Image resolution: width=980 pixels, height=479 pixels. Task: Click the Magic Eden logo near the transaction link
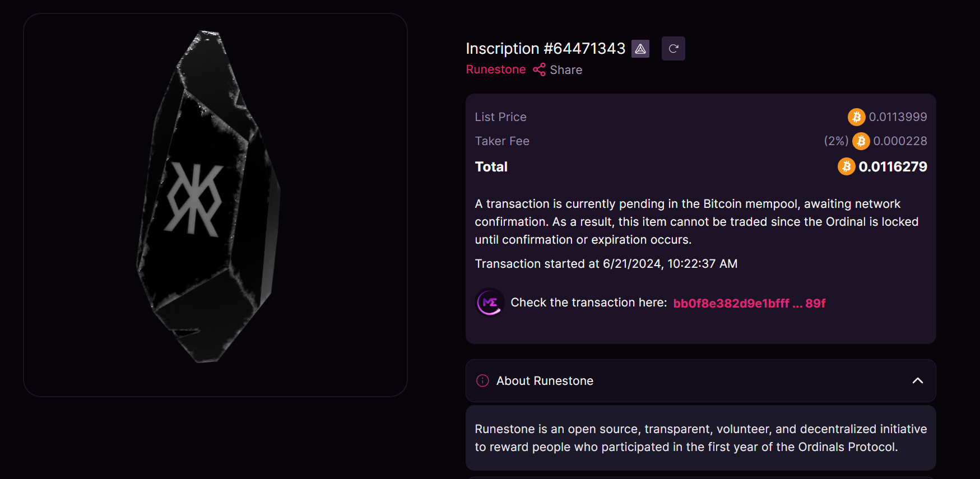point(490,303)
